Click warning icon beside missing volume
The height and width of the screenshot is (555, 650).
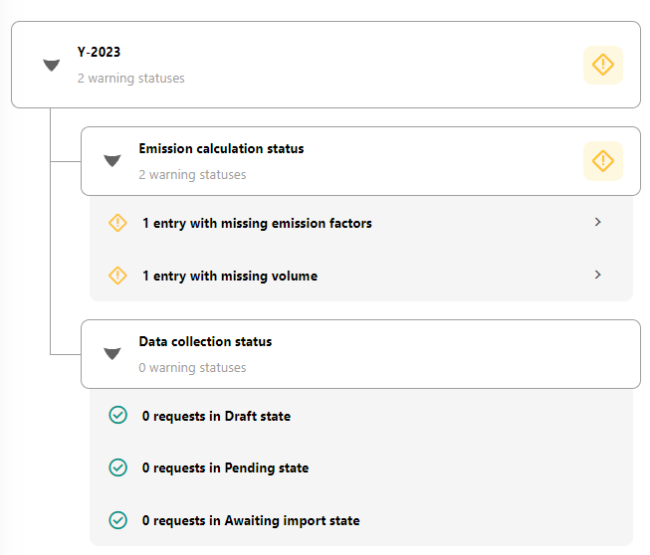pos(118,276)
